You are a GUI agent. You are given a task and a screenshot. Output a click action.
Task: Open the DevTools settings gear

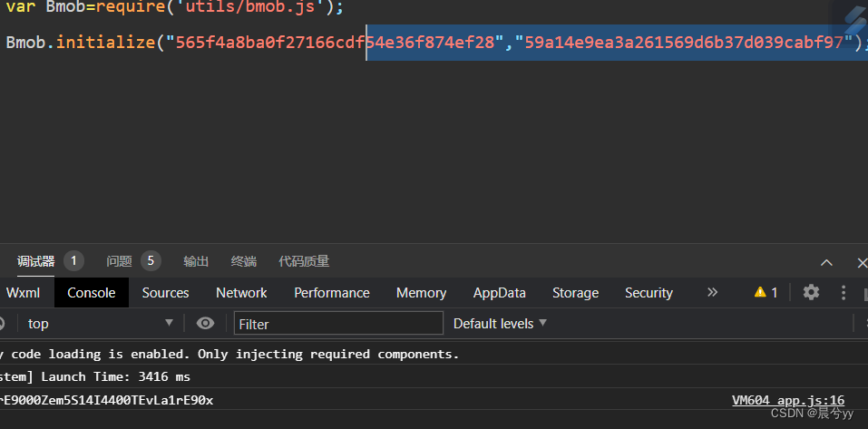811,292
